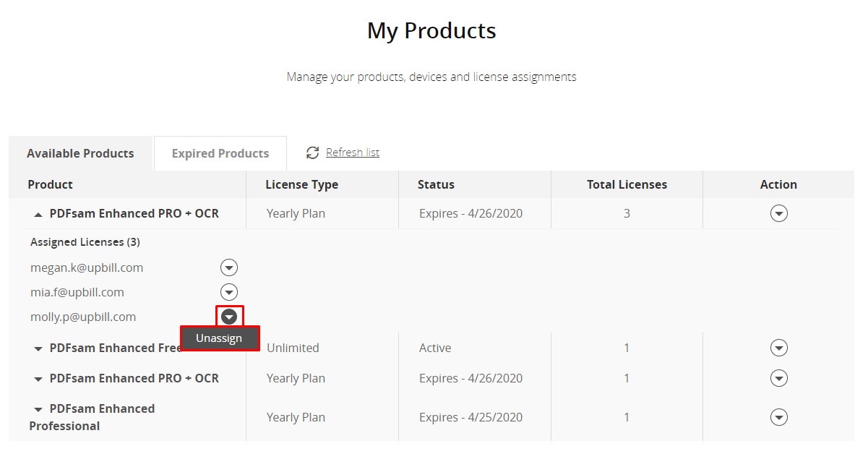Click the Total Licenses column header

pos(627,184)
